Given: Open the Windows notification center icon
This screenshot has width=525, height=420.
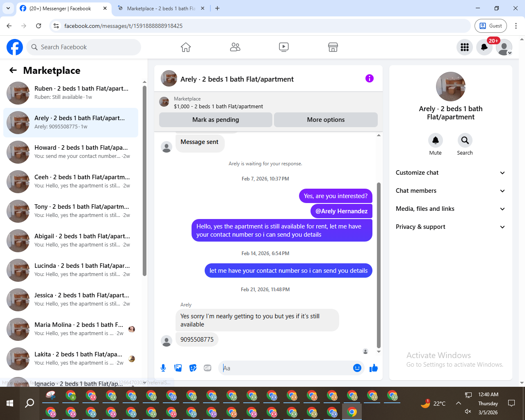Looking at the screenshot, I should point(511,403).
